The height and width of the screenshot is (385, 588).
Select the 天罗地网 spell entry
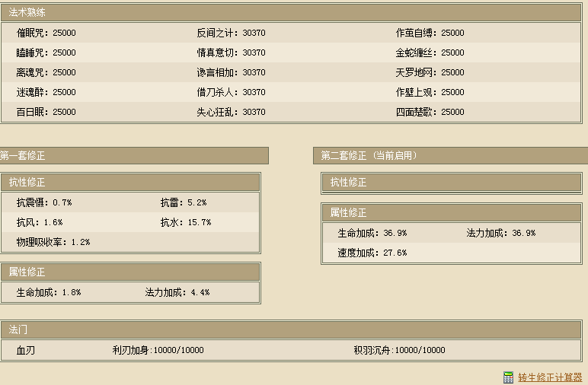pyautogui.click(x=430, y=73)
